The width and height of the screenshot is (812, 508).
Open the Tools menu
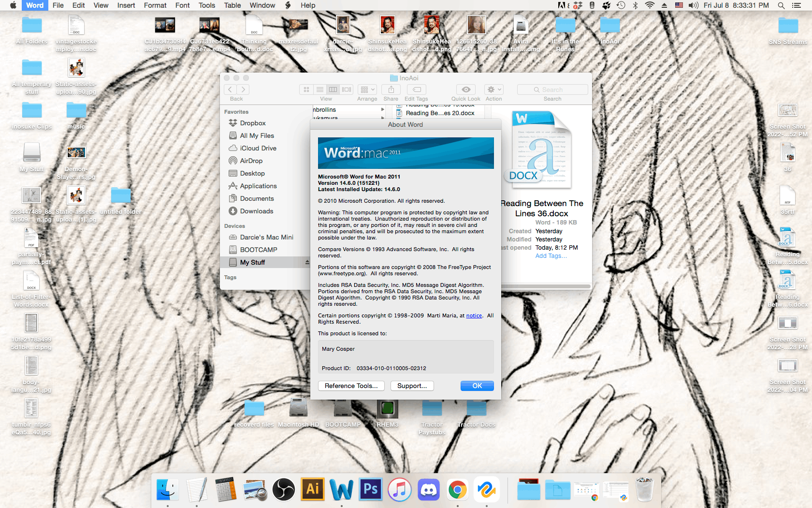[x=207, y=5]
